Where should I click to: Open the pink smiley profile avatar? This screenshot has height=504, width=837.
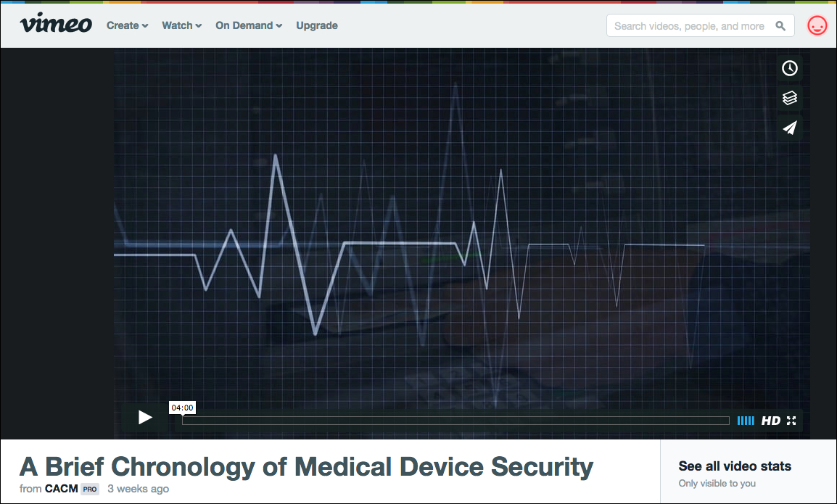(x=817, y=25)
